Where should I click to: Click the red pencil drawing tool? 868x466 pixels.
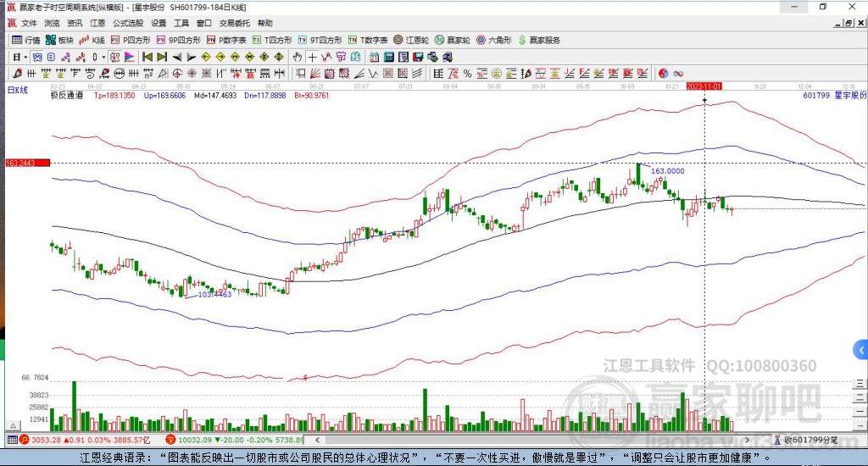coord(17,74)
